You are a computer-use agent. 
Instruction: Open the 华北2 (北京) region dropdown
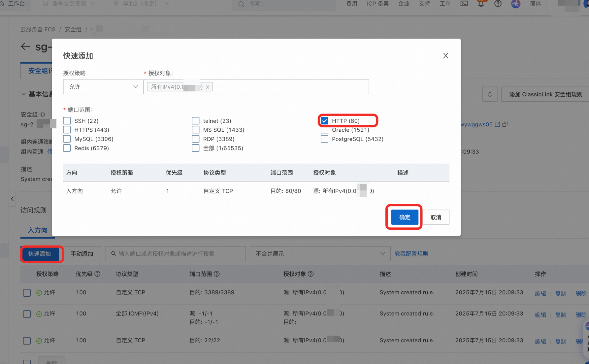[141, 4]
